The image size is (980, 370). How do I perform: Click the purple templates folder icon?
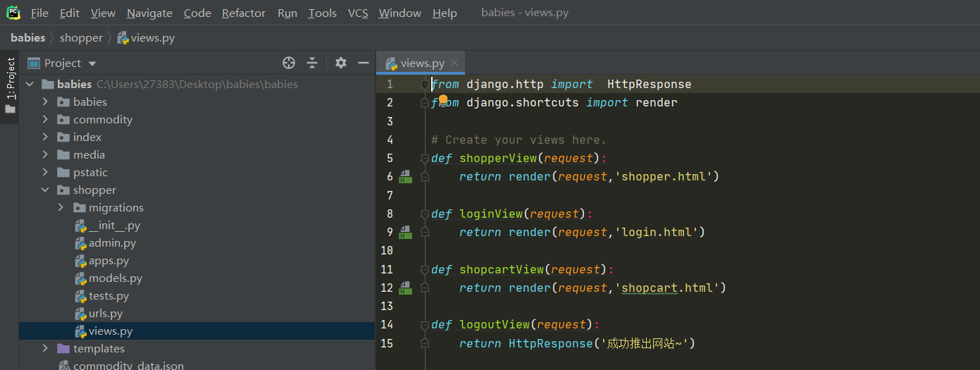[x=63, y=349]
